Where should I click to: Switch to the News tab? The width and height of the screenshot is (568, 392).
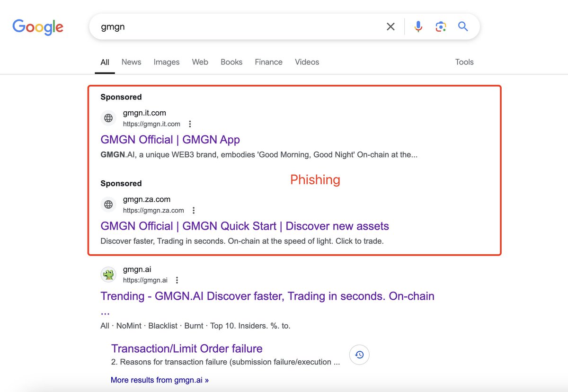tap(131, 62)
